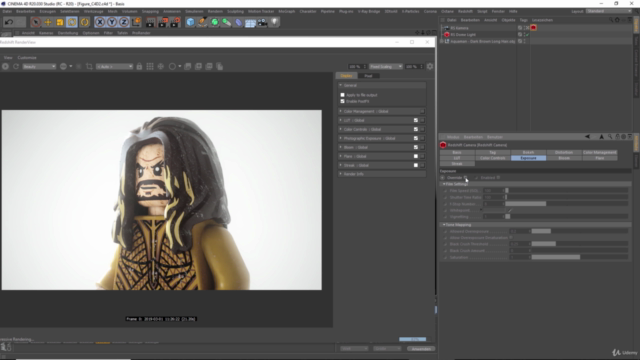Enable Flare Global checkbox
The width and height of the screenshot is (640, 360).
(x=416, y=156)
